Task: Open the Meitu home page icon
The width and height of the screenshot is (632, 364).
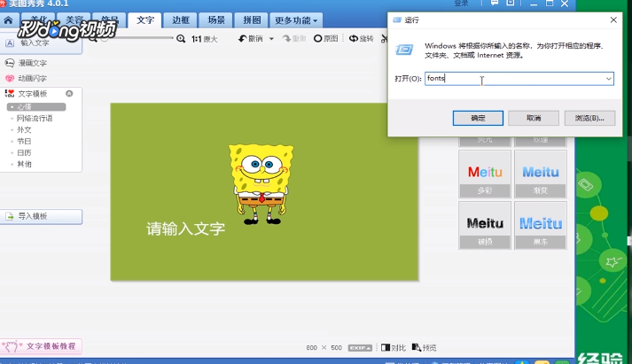Action: 8,20
